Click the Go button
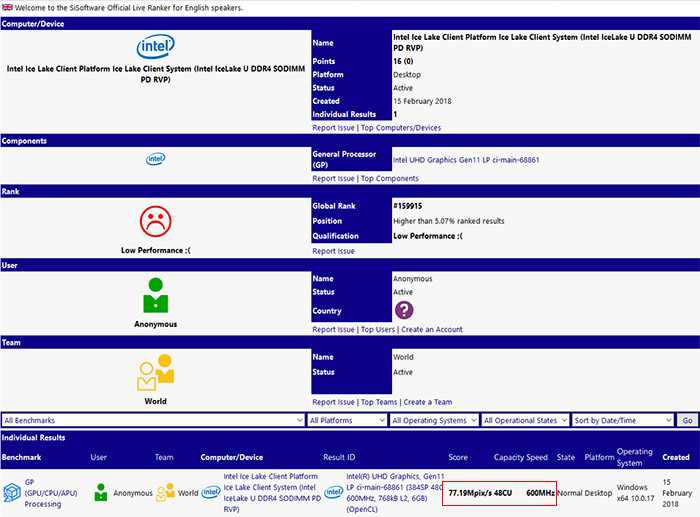700x517 pixels. point(687,420)
